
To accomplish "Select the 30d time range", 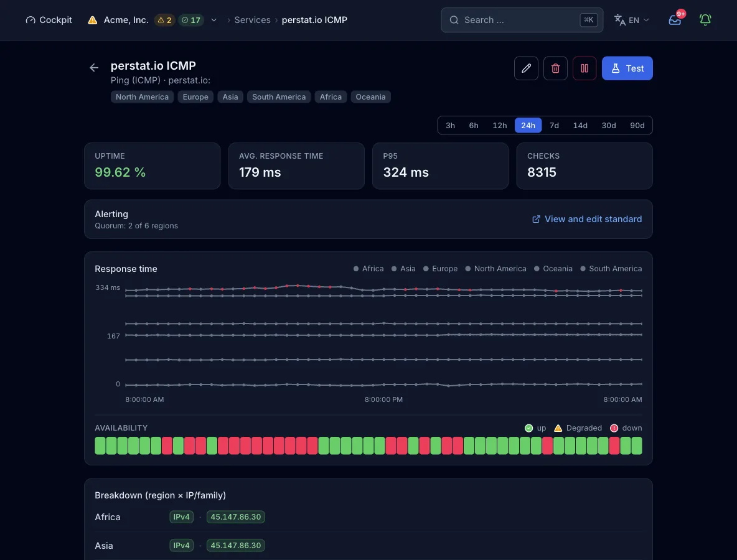I will coord(609,126).
